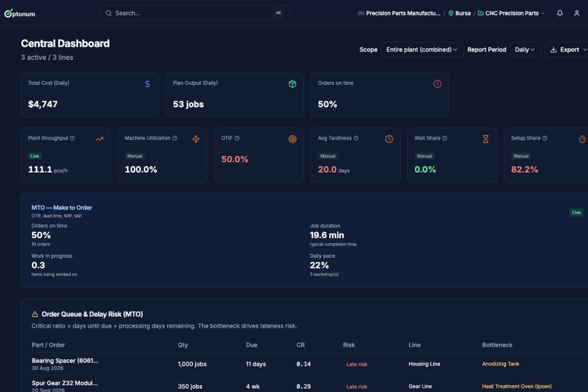This screenshot has height=392, width=588.
Task: Open info tooltip next to OTIF
Action: [236, 138]
